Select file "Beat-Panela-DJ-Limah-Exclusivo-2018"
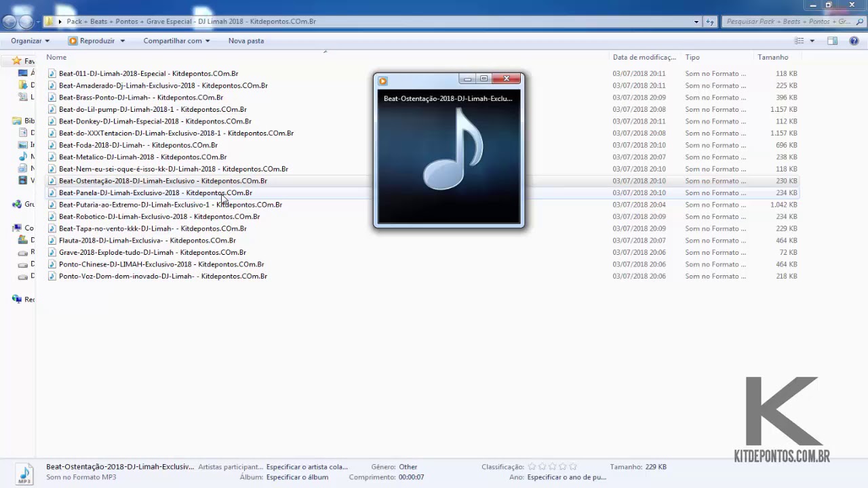The height and width of the screenshot is (488, 868). tap(155, 193)
